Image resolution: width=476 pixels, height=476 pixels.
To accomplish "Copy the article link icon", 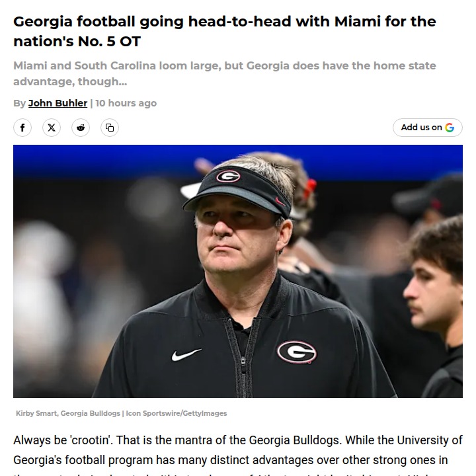I will tap(110, 128).
